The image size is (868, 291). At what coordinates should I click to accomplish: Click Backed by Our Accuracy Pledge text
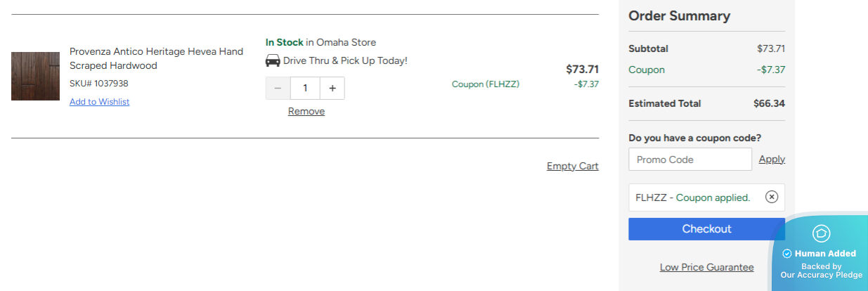(821, 271)
